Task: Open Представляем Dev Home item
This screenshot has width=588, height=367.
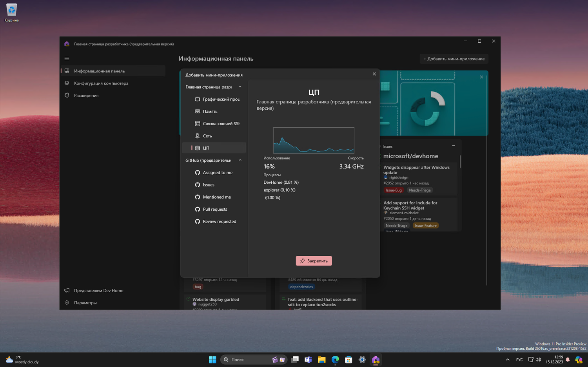Action: [113, 290]
